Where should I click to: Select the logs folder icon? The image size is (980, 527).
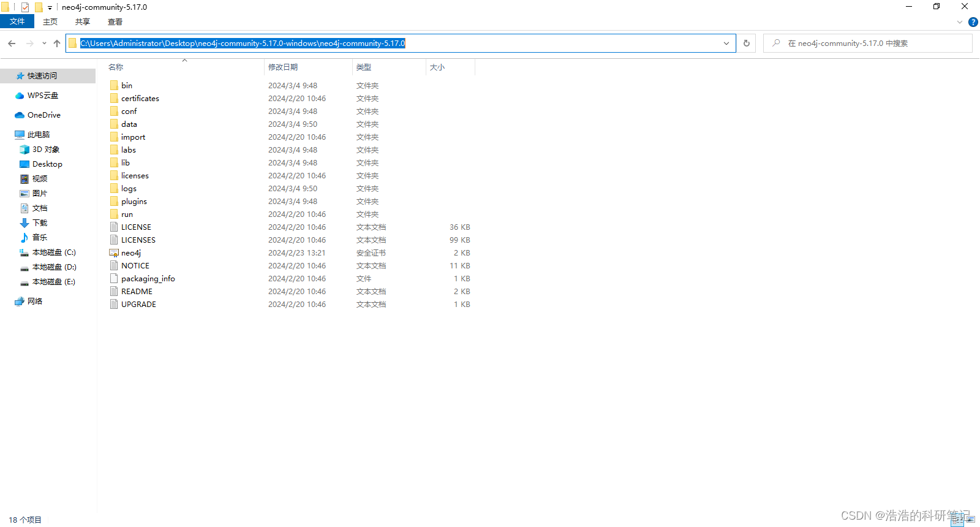pos(114,188)
